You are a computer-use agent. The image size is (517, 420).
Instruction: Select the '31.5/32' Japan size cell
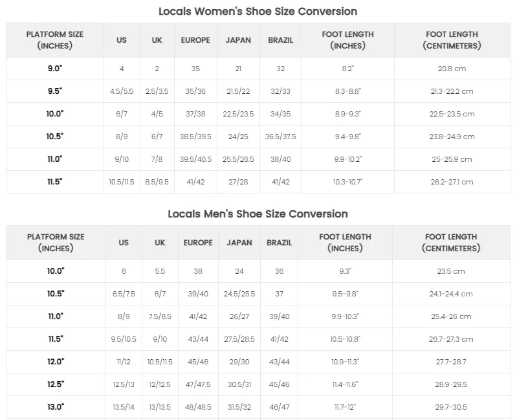[x=239, y=407]
